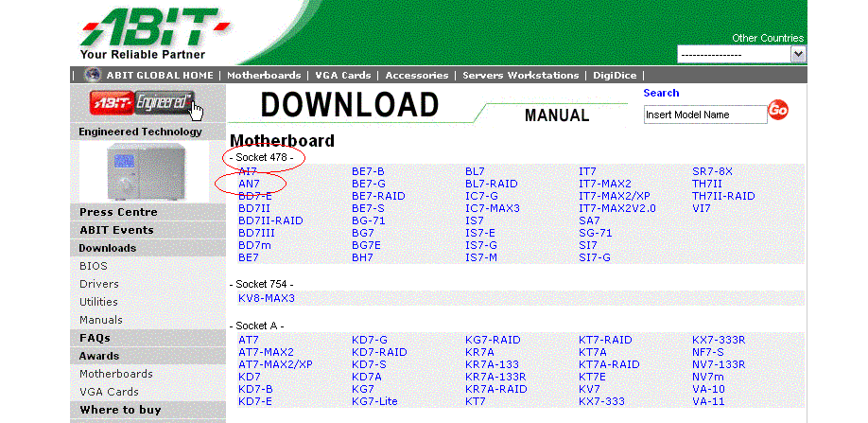Open the KV8-MAX3 manual link
868x423 pixels.
[x=267, y=298]
